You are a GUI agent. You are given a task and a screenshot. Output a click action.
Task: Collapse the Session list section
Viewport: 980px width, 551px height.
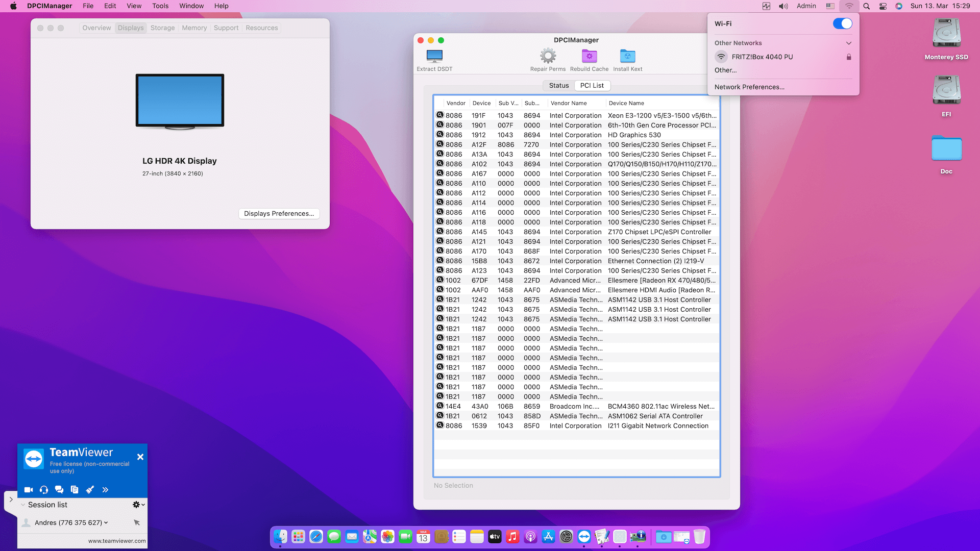pos(23,505)
